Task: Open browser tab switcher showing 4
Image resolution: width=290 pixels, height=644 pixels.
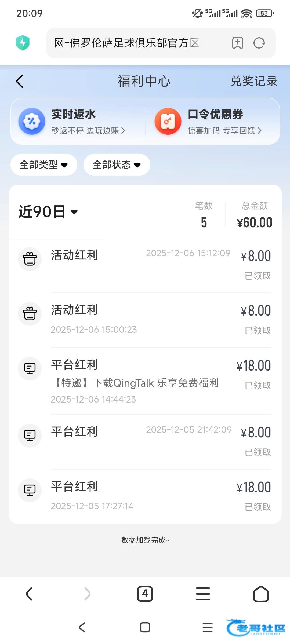Action: [x=145, y=594]
